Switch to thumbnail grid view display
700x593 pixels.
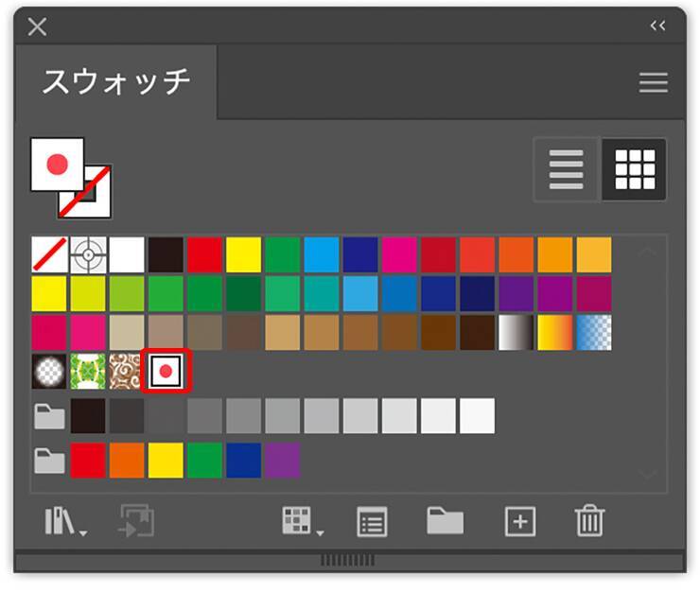635,169
